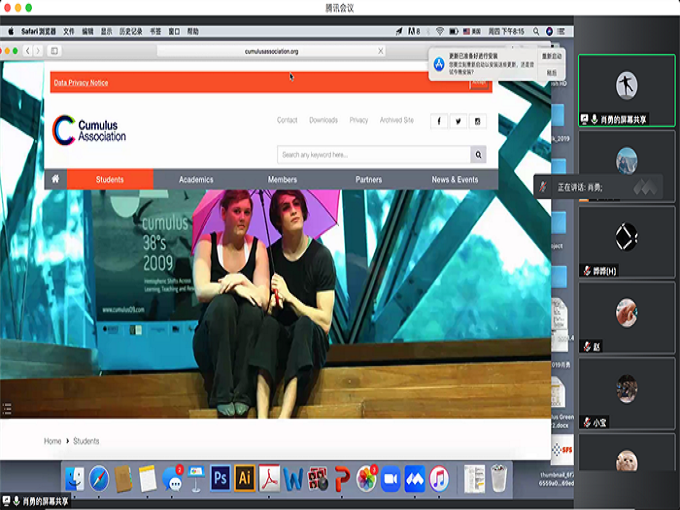Select the Members navigation tab
The image size is (680, 510).
282,180
